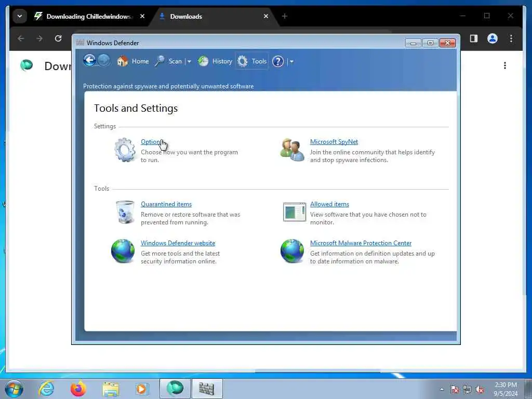The image size is (532, 399).
Task: Open Defender help question mark icon
Action: coord(278,61)
